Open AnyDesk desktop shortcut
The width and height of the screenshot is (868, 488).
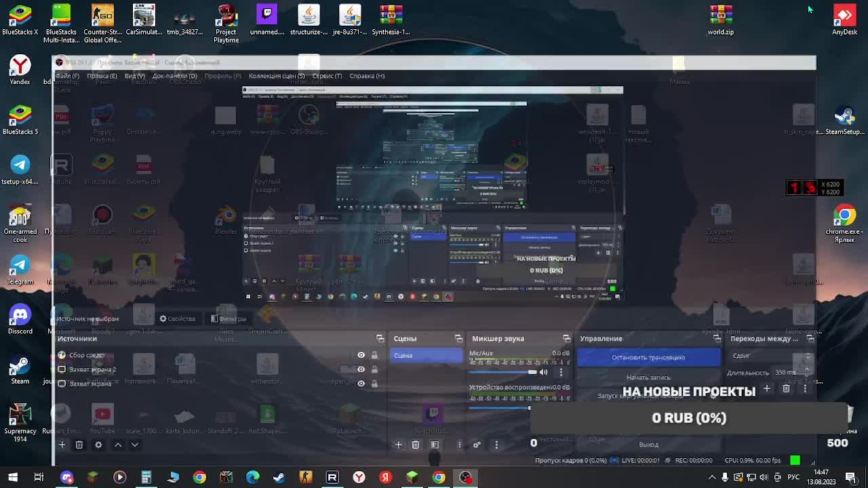tap(844, 19)
